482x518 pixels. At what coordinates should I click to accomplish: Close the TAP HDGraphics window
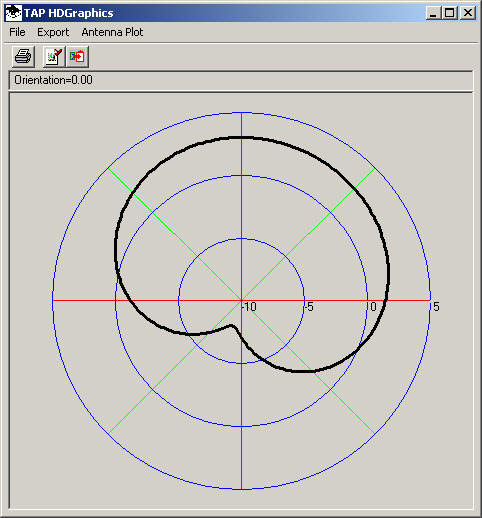(x=468, y=13)
